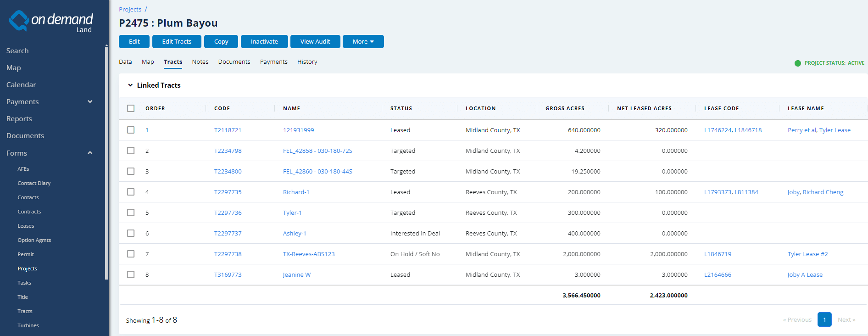Screen dimensions: 868x336
Task: Open the More dropdown button
Action: coord(363,41)
